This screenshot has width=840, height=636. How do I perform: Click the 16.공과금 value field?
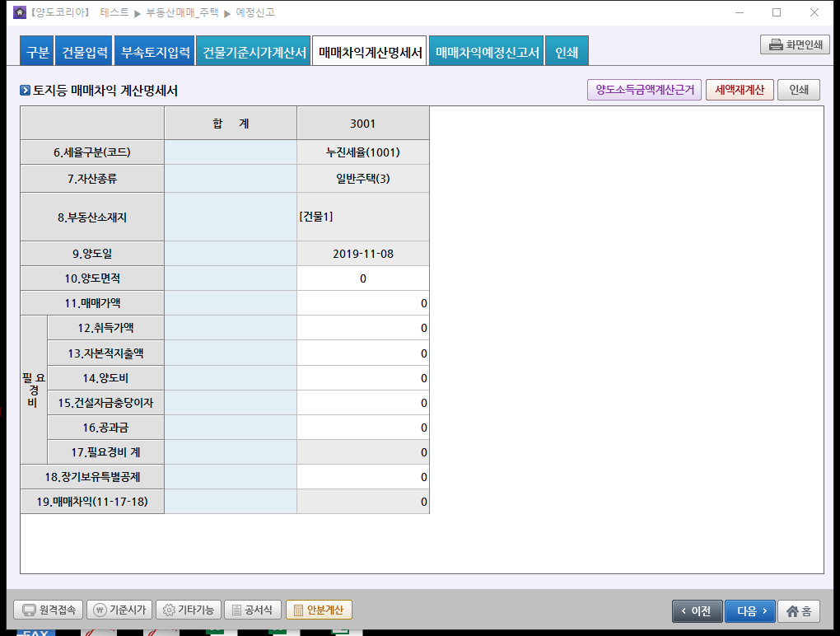click(x=363, y=428)
